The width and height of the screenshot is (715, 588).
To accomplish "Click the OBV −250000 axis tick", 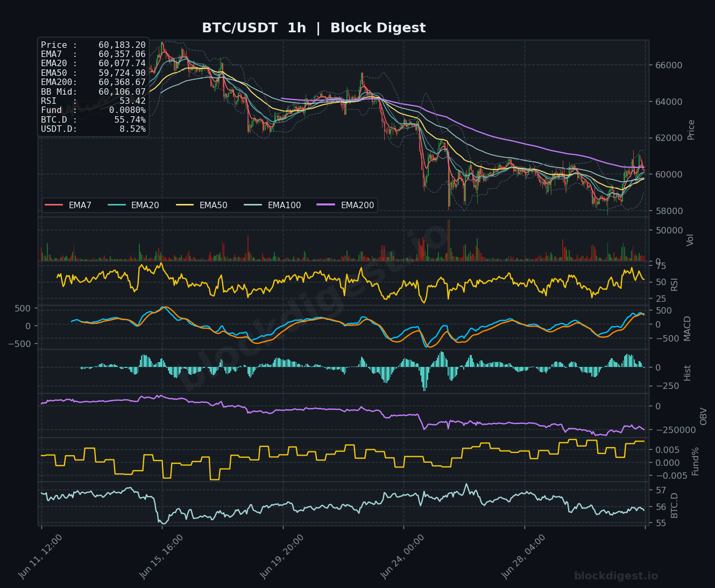I will [x=675, y=430].
